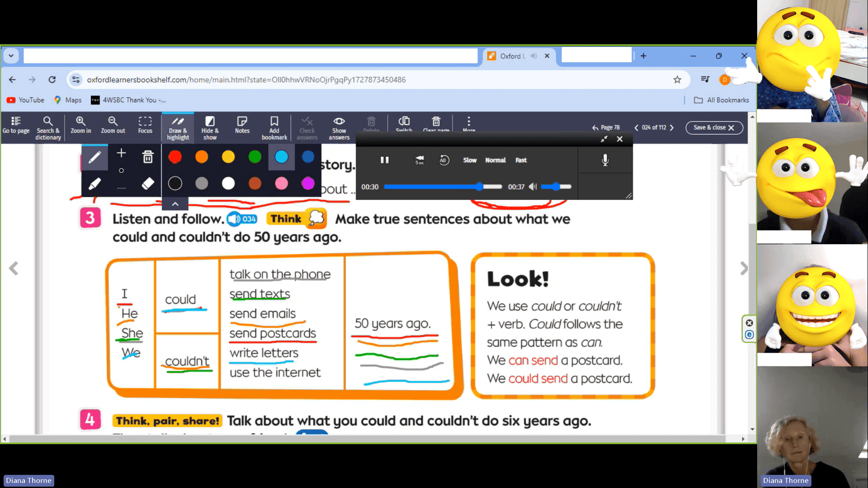
Task: Pick the red pen color
Action: click(x=175, y=157)
